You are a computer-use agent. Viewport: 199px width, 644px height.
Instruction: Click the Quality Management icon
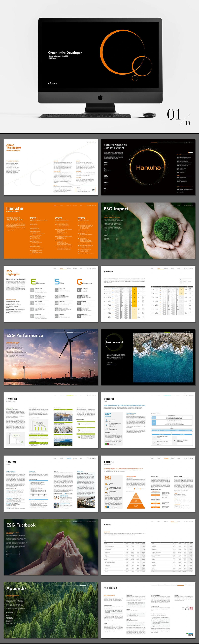[x=57, y=310]
